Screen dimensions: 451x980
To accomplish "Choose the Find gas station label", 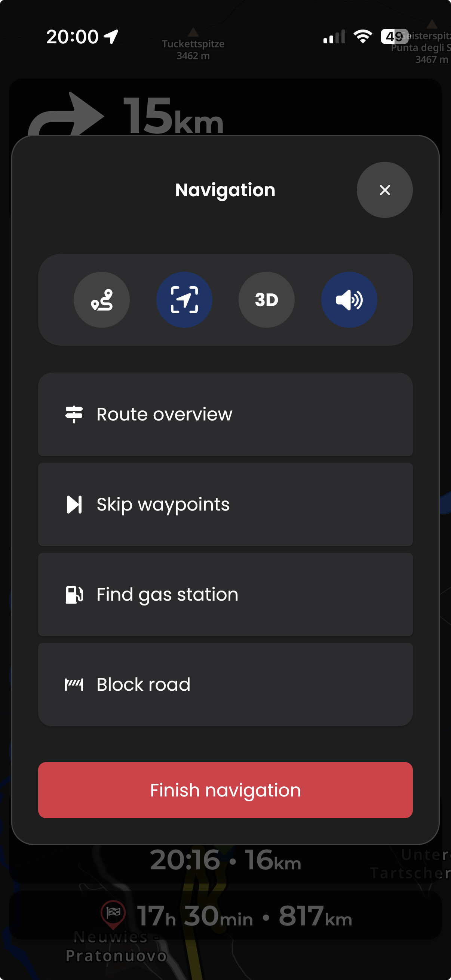I will point(167,595).
